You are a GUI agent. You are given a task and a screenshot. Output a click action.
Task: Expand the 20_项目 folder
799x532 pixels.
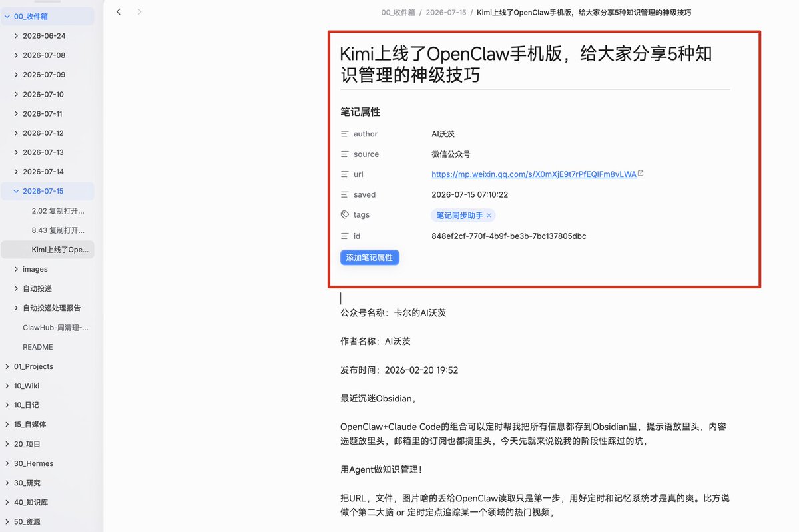(x=7, y=444)
